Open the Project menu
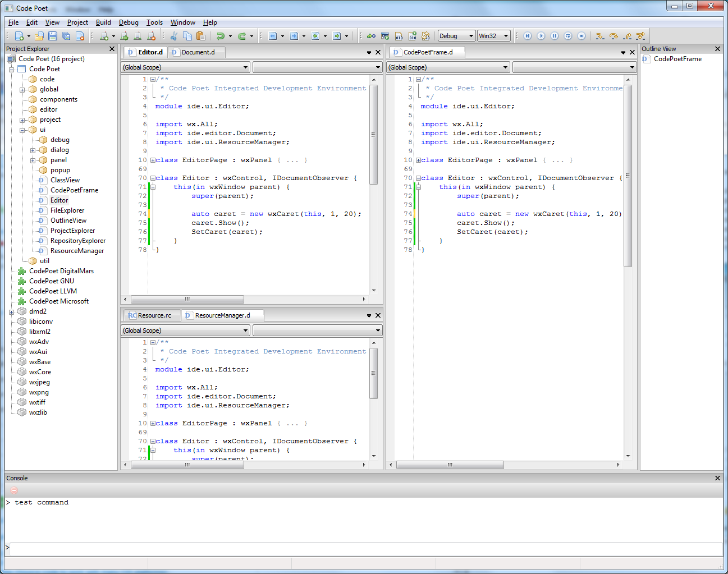Screen dimensions: 728x574 point(77,22)
